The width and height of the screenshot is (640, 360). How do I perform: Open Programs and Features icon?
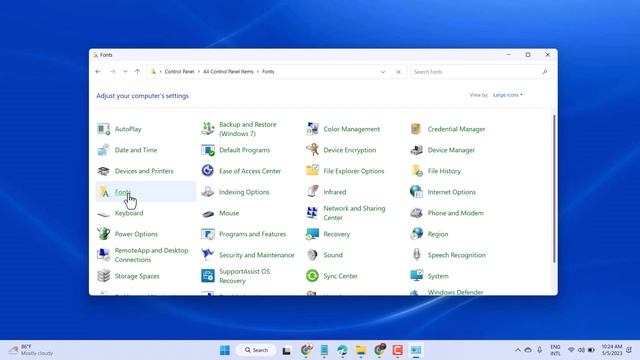pos(208,234)
